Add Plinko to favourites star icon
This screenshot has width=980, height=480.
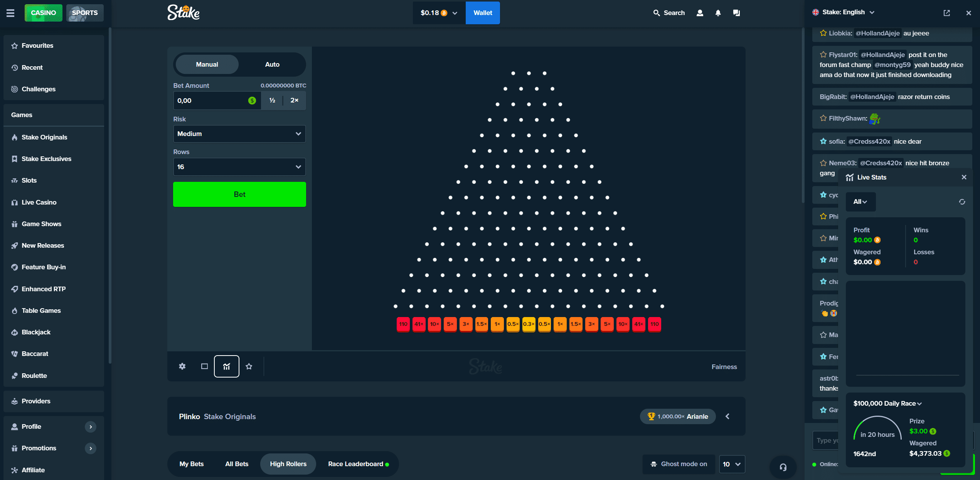tap(249, 366)
